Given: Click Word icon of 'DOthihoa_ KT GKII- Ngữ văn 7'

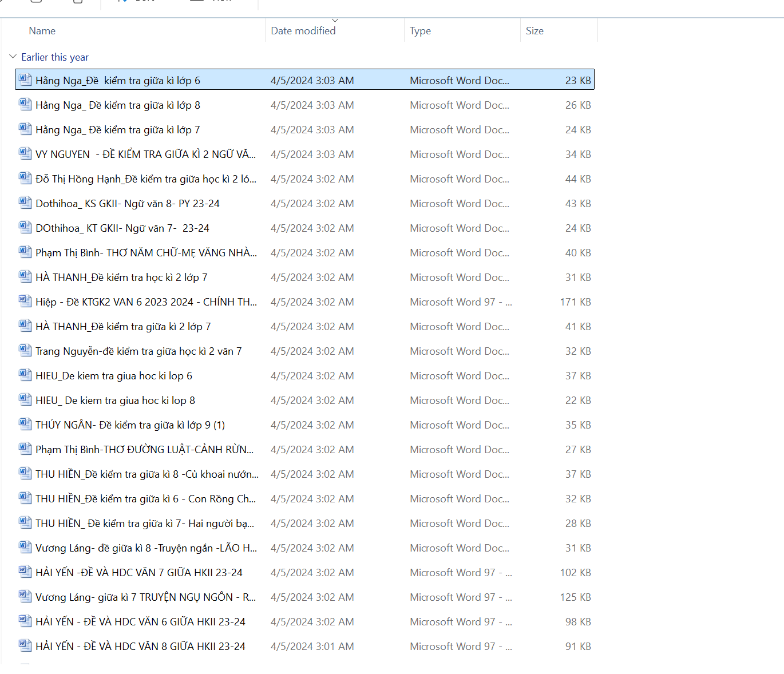Looking at the screenshot, I should 25,227.
